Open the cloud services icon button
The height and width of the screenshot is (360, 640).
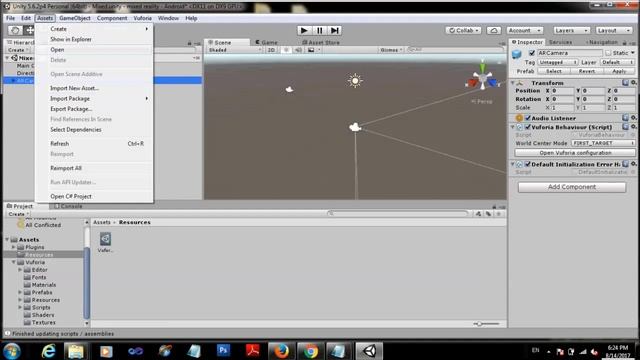(x=493, y=30)
